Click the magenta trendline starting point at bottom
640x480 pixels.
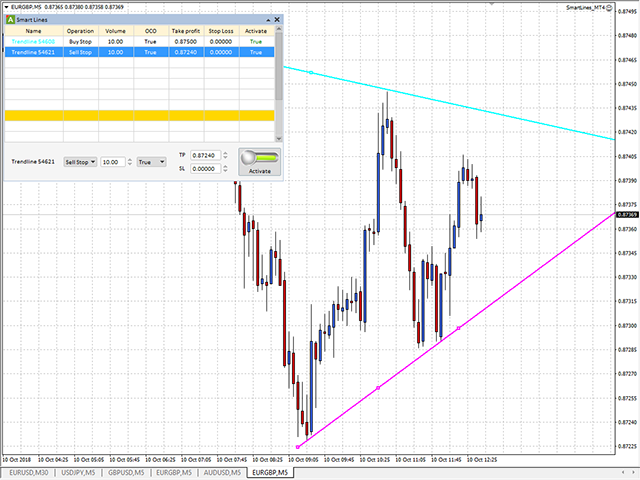[298, 447]
